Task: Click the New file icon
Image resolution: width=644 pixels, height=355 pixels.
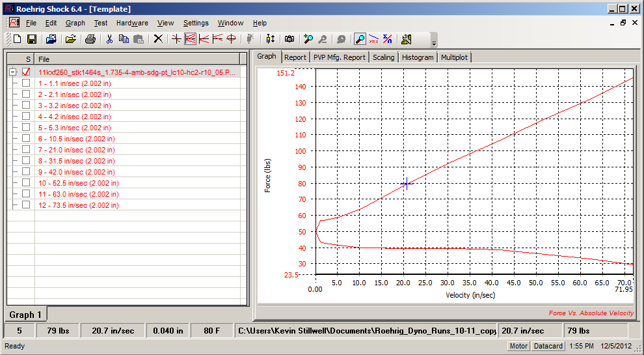Action: point(18,39)
